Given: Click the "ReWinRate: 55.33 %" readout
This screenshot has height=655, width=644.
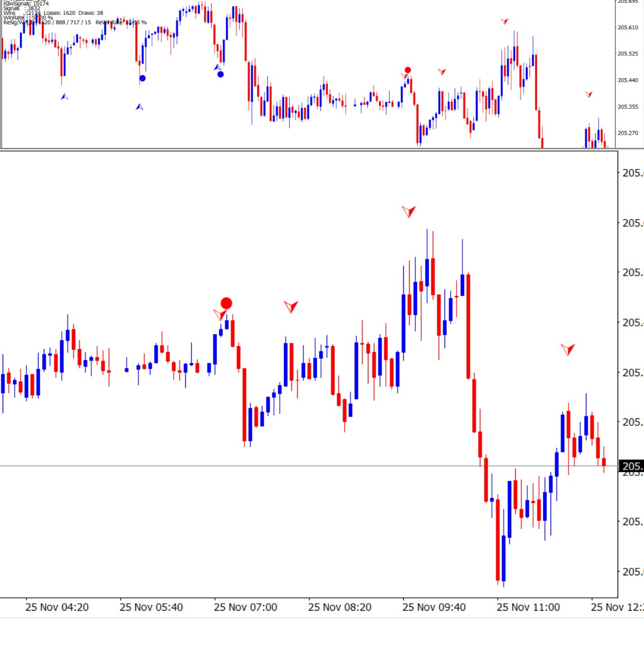Looking at the screenshot, I should click(x=121, y=22).
